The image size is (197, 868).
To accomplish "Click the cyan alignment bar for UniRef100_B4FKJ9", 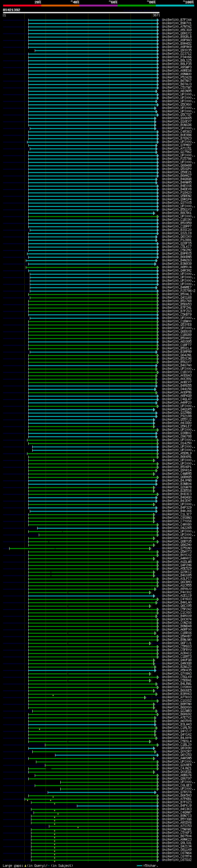I will 118,806.
